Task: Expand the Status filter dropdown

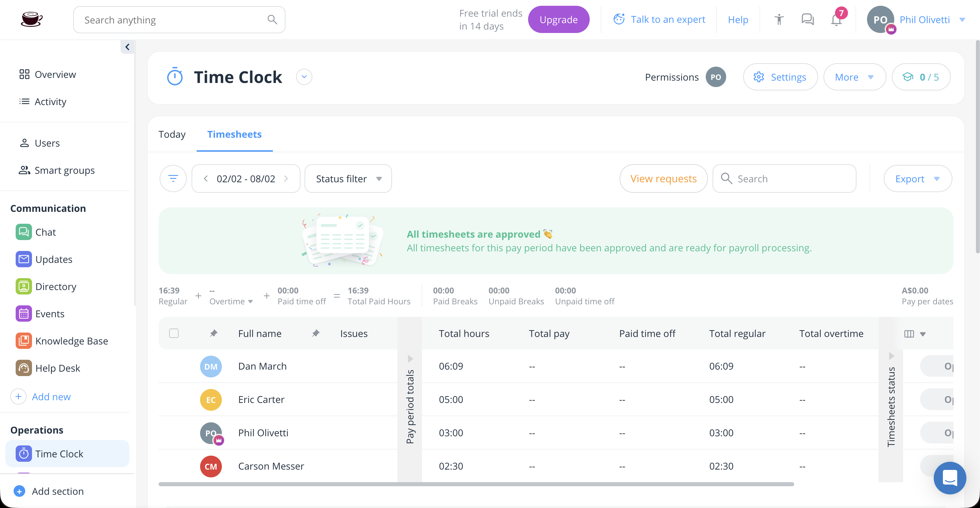Action: point(348,178)
